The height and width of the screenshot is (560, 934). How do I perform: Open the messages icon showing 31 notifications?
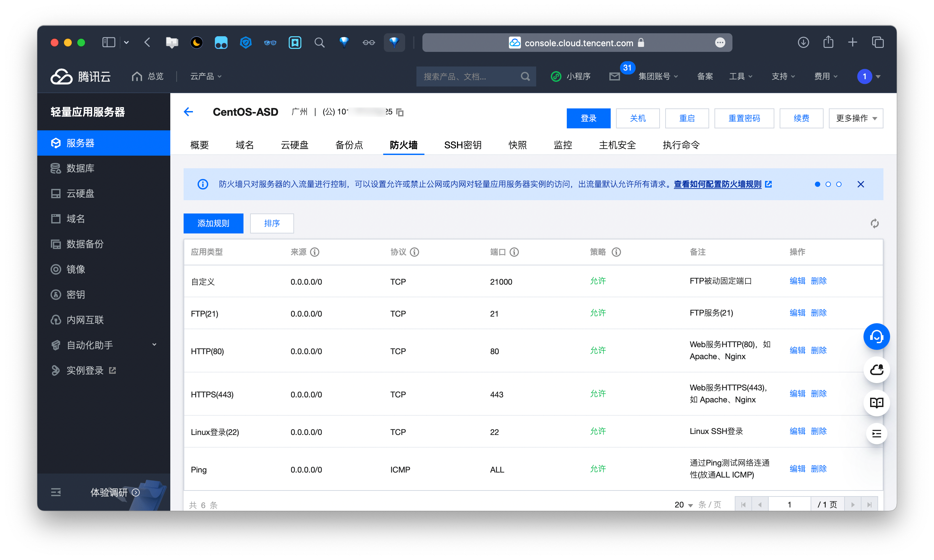[x=614, y=76]
